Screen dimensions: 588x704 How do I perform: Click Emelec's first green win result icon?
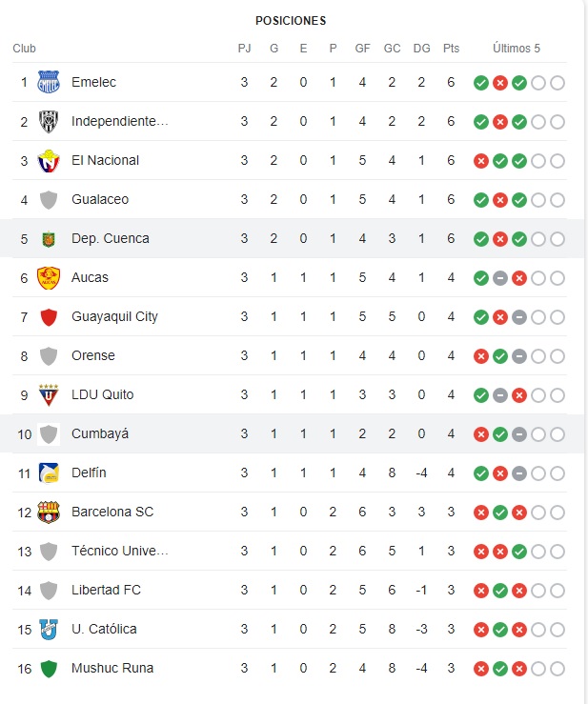tap(481, 83)
